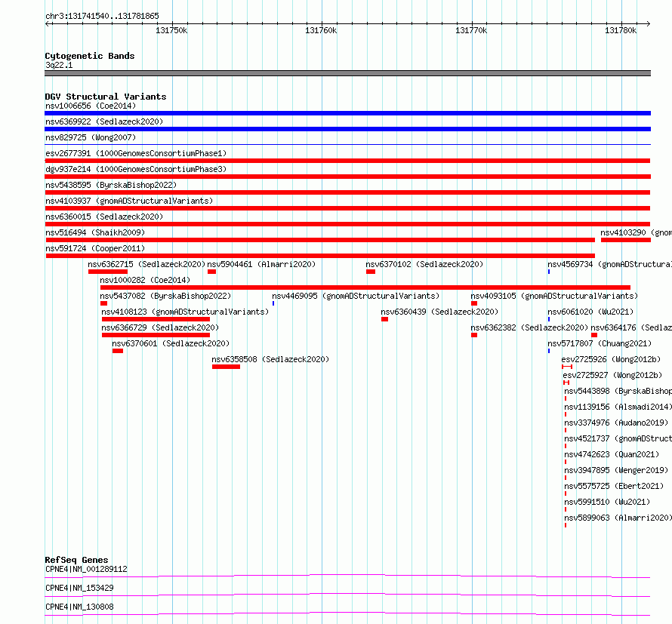Click nsv4521737 gnomAD variant label
Viewport: 672px width, 624px height.
[x=618, y=438]
